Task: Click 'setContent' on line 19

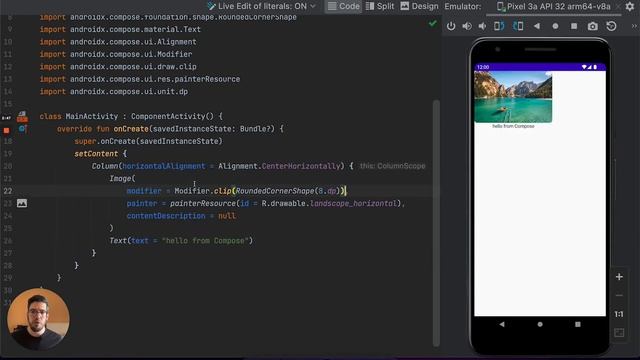Action: 96,154
